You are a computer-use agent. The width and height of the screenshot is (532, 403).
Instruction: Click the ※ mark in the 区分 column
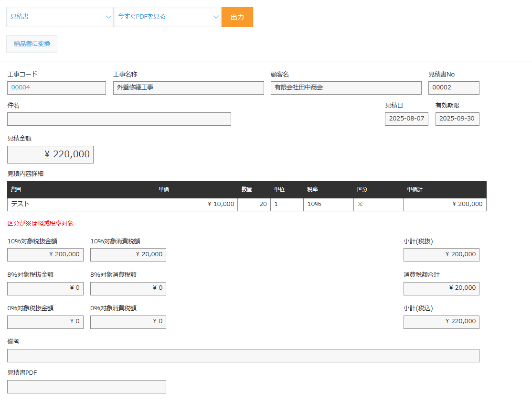[x=360, y=204]
